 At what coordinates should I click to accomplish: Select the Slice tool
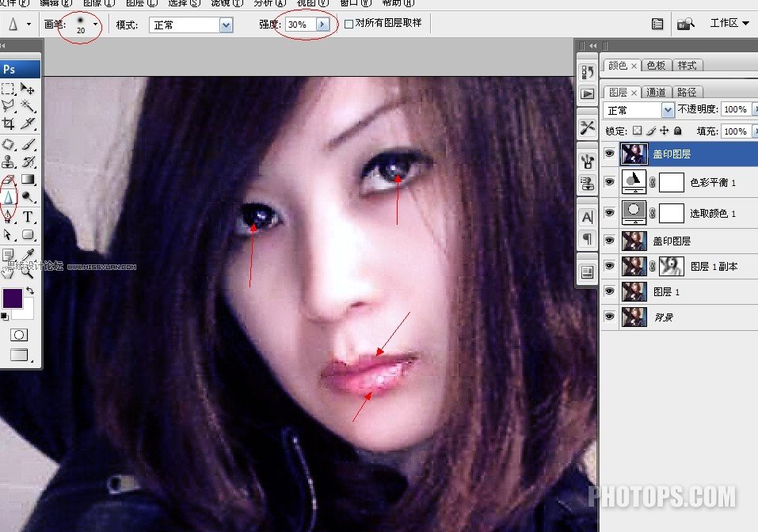tap(28, 123)
